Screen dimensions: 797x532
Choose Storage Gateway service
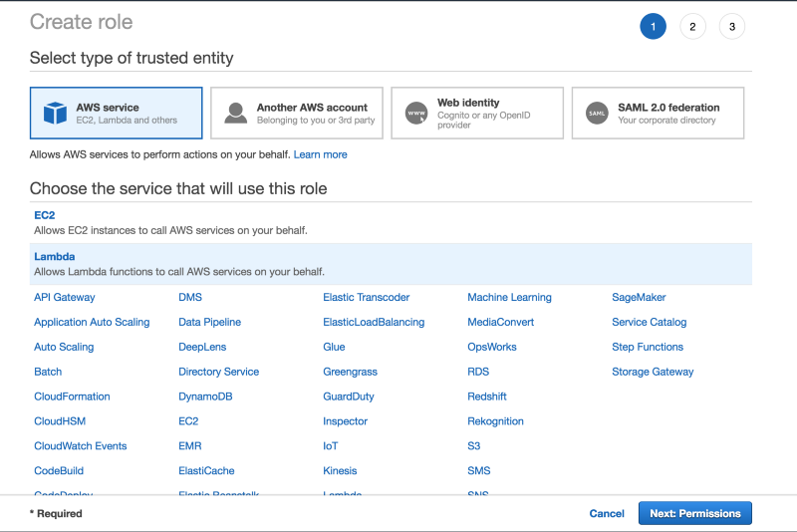[x=653, y=372]
